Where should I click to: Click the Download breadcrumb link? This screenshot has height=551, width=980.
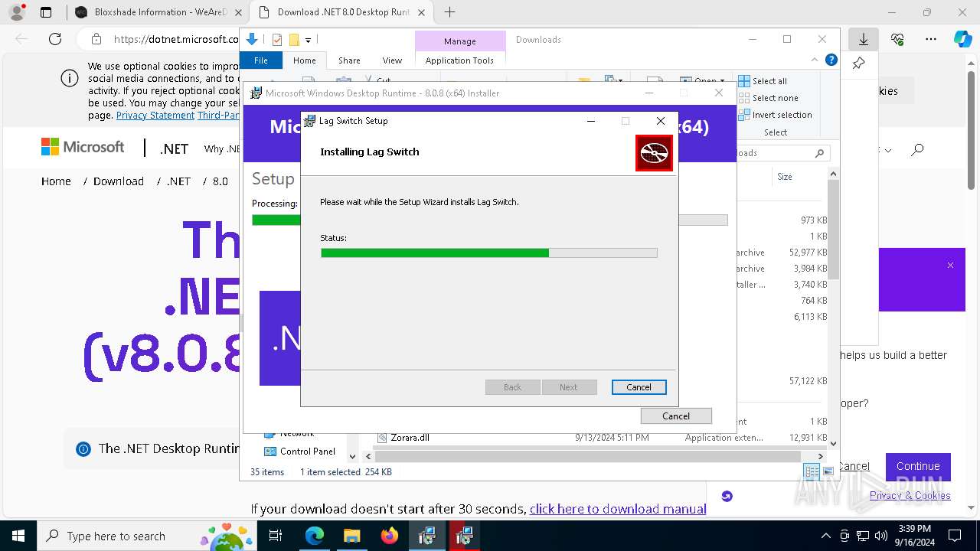click(119, 181)
